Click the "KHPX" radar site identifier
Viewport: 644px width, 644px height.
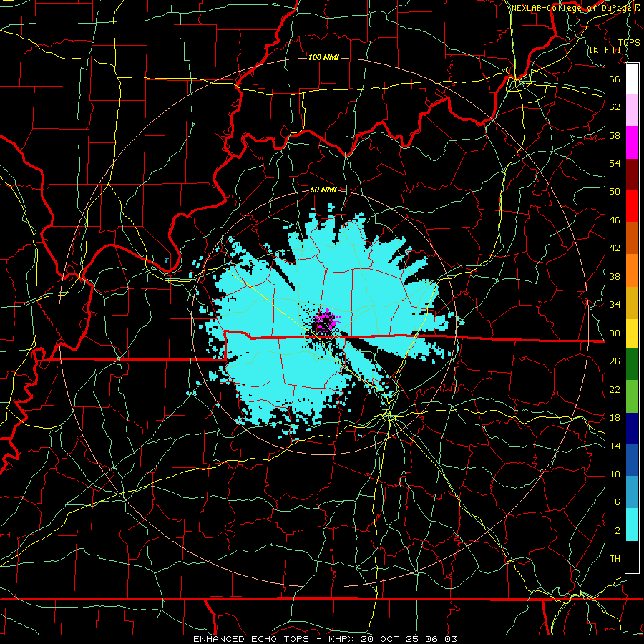pos(343,639)
